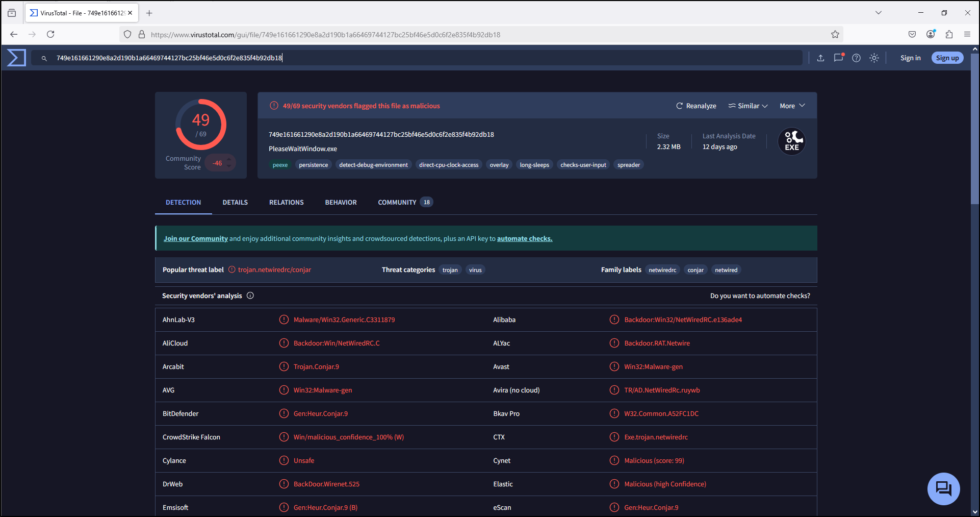980x517 pixels.
Task: Click the conjar family label chip
Action: [695, 270]
